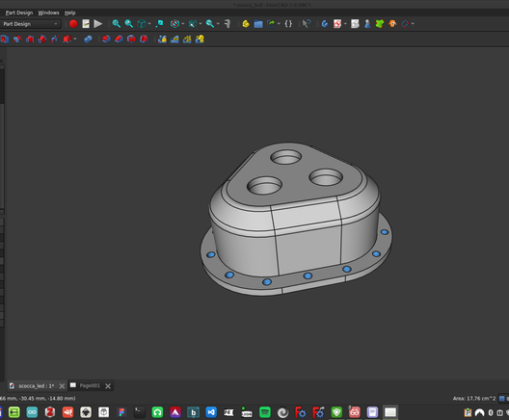Open the Part Design menu
The height and width of the screenshot is (420, 509).
click(x=19, y=13)
